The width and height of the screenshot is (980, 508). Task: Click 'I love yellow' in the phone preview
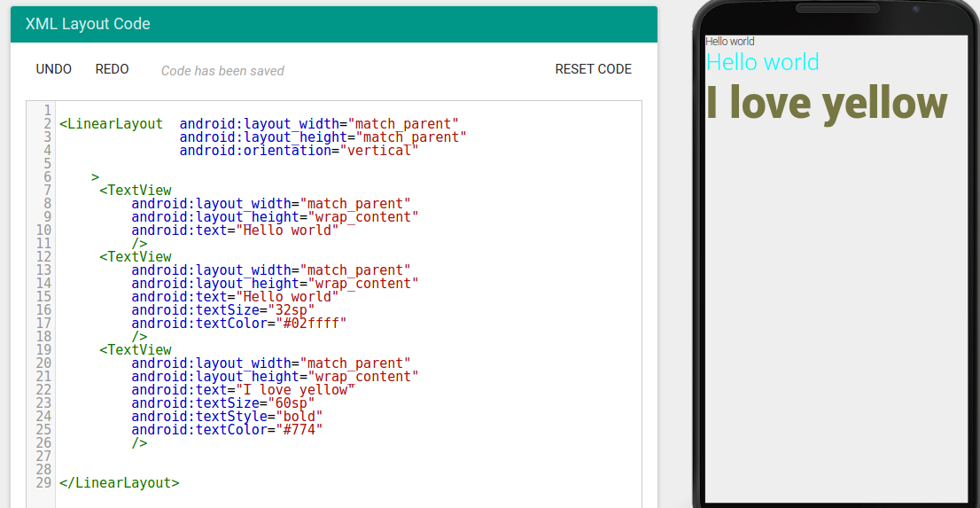tap(826, 103)
